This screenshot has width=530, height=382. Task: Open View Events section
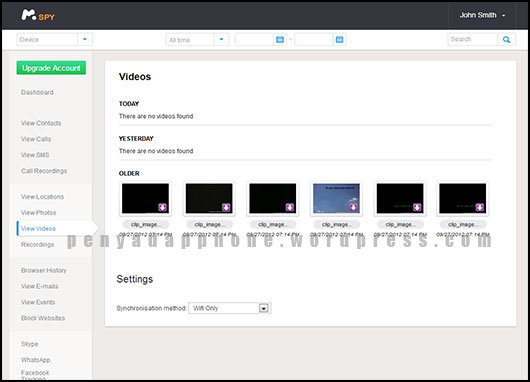pos(38,302)
